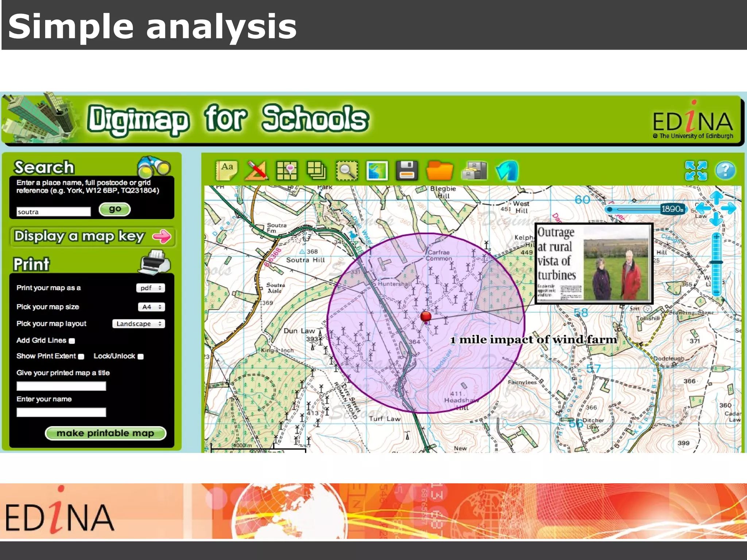The width and height of the screenshot is (747, 560).
Task: Click the make printable map button
Action: coord(105,433)
